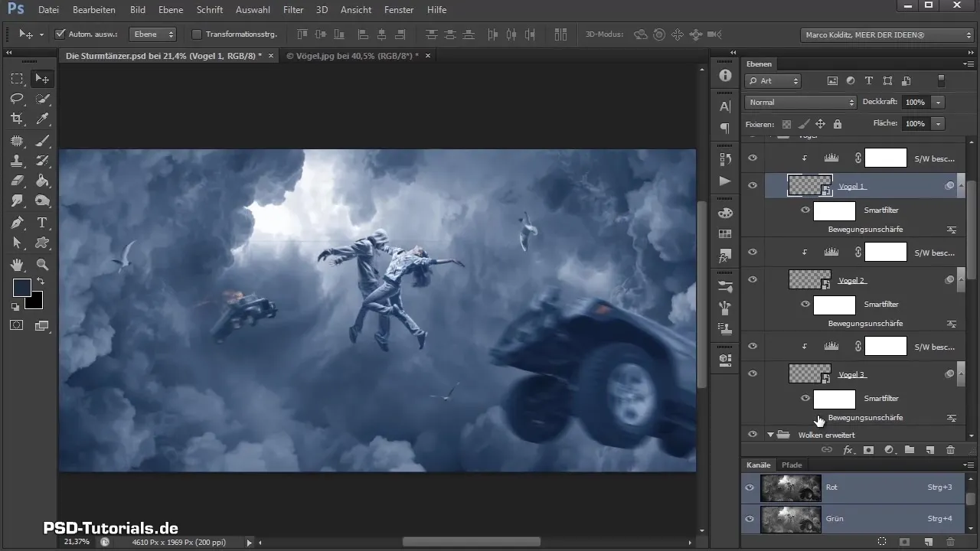
Task: Expand the Wolken erweitert group
Action: [770, 435]
